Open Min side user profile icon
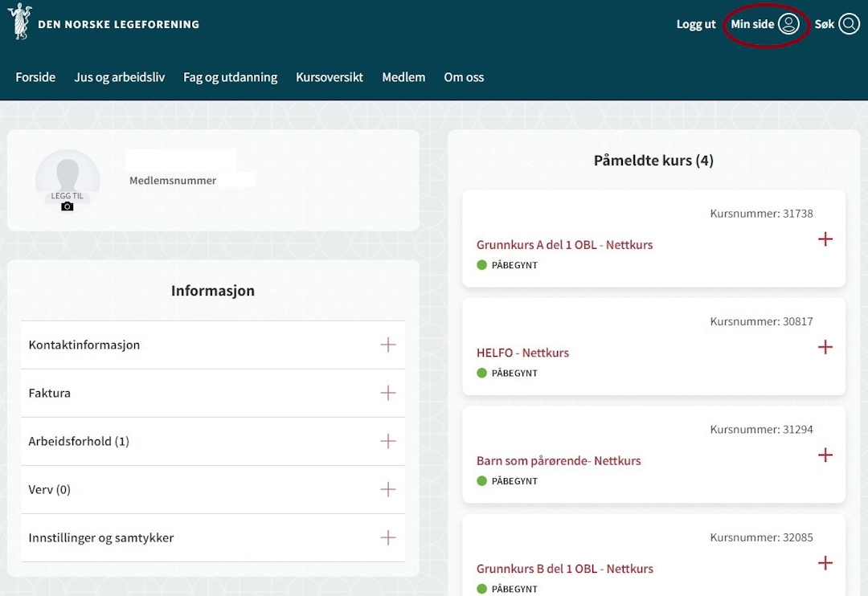Screen dimensions: 868x596 (x=788, y=24)
